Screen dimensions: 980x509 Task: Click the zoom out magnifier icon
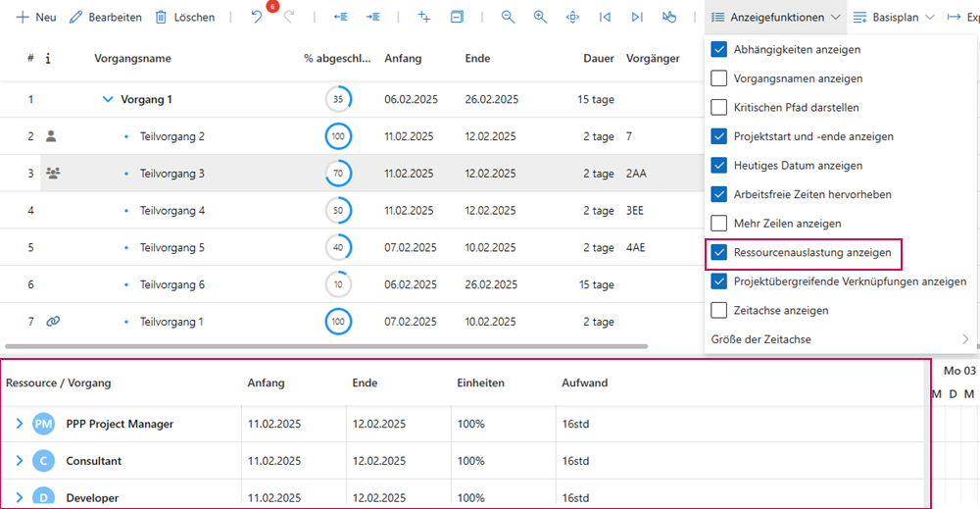[508, 18]
